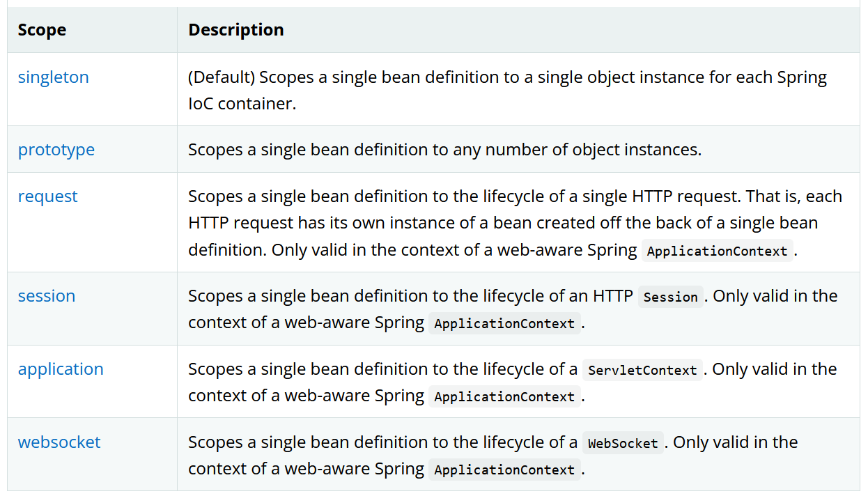Click ApplicationContext code in request row
The image size is (868, 496).
point(717,251)
